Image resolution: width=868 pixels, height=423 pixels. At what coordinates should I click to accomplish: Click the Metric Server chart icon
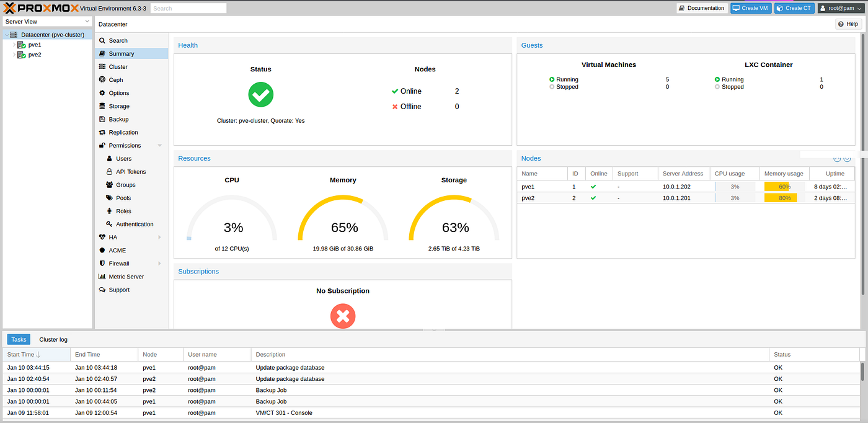tap(102, 277)
